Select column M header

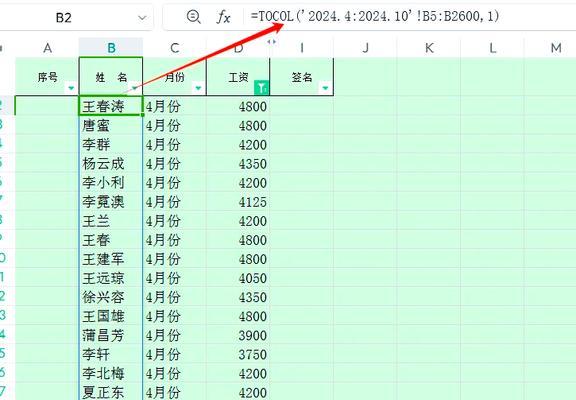555,48
